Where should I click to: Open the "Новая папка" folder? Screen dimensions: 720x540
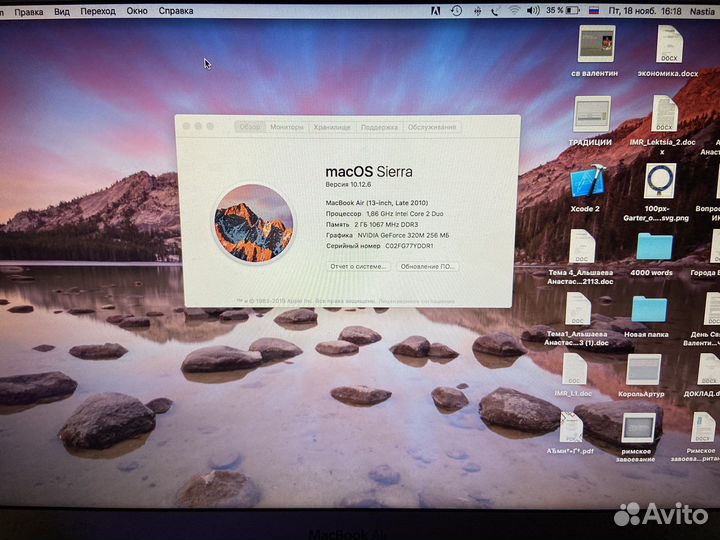pos(649,309)
